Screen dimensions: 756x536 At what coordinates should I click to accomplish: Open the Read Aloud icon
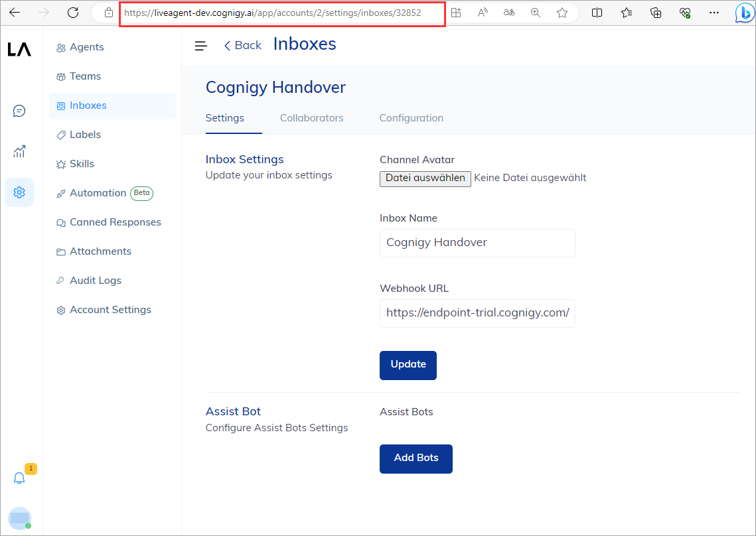483,13
